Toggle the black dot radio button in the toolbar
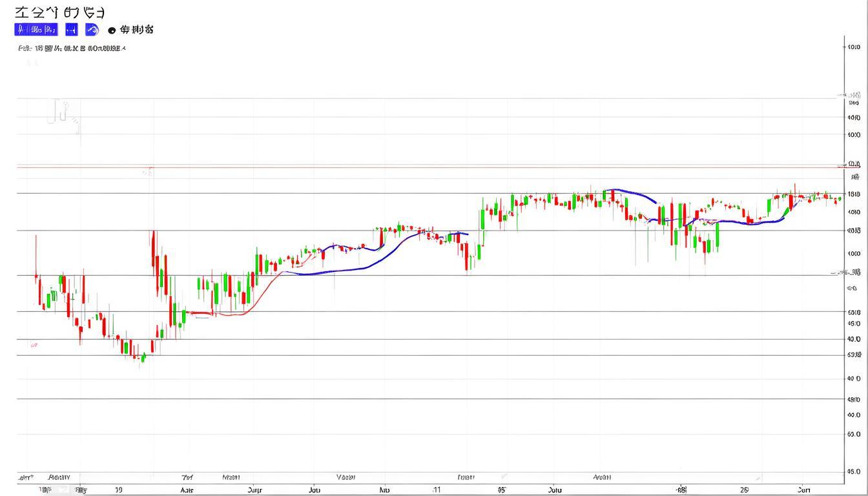The height and width of the screenshot is (496, 868). [112, 30]
